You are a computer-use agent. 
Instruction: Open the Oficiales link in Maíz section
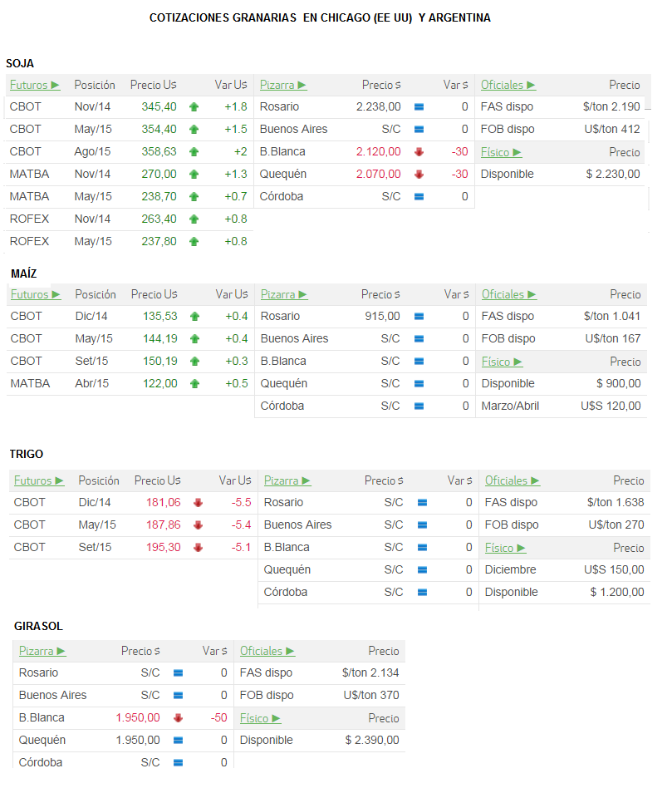[509, 294]
